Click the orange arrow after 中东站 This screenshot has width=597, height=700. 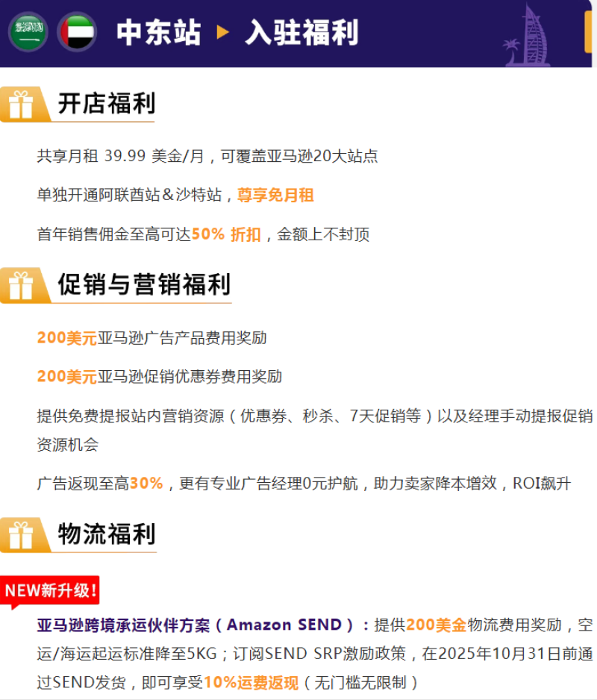pos(222,32)
